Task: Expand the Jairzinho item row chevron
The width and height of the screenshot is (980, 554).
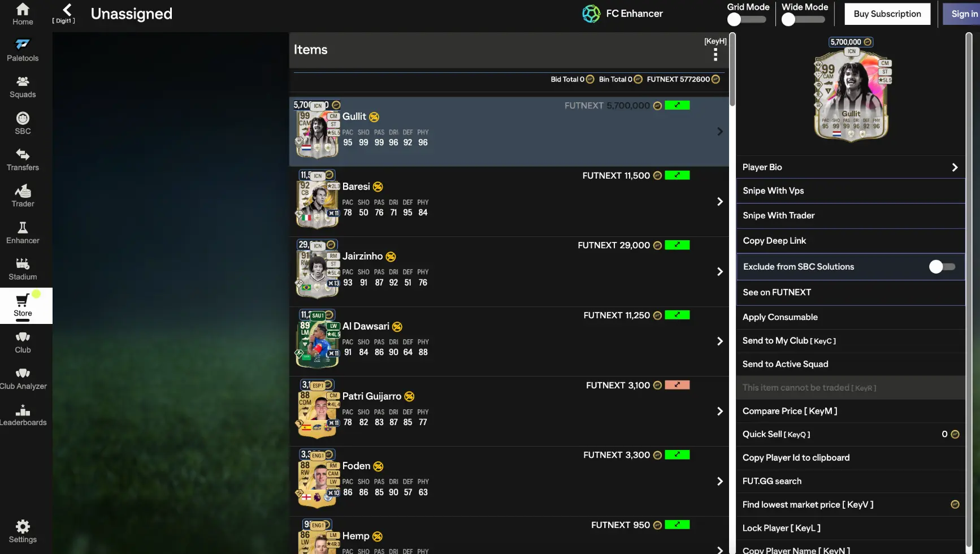Action: coord(720,272)
